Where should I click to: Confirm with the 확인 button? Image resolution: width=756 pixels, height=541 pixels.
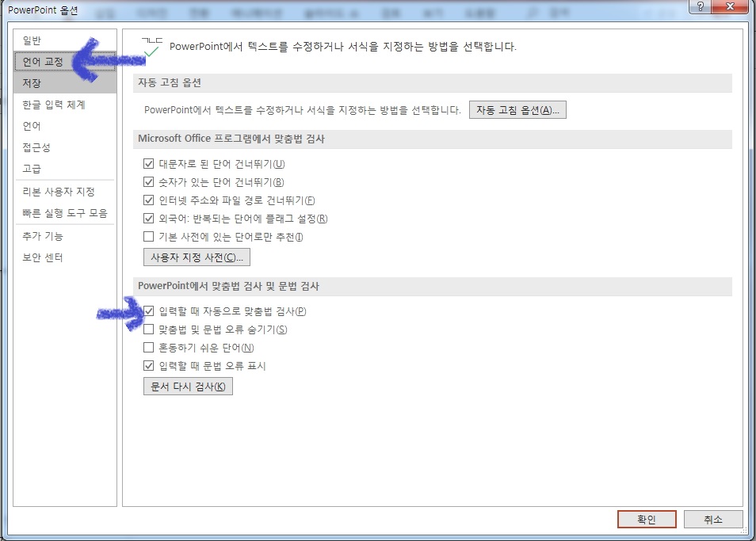click(647, 520)
